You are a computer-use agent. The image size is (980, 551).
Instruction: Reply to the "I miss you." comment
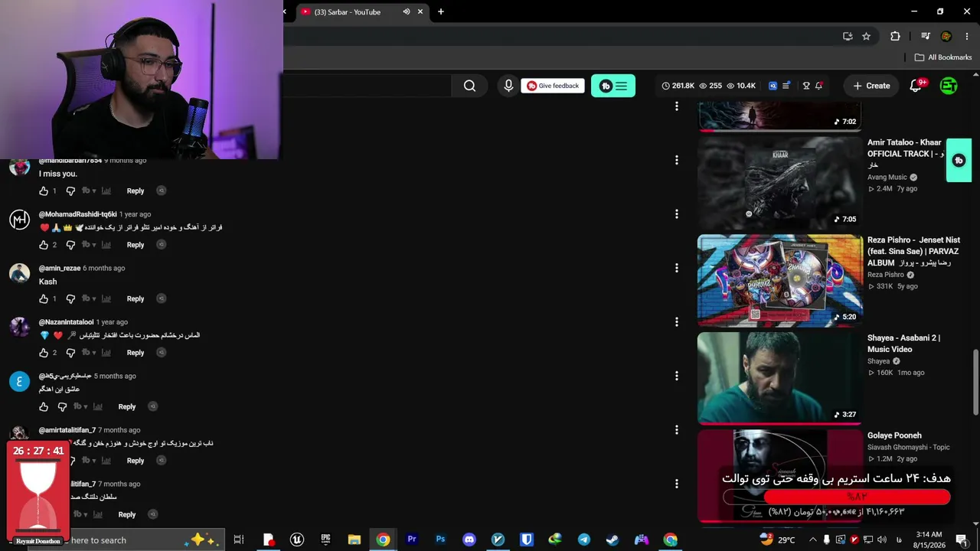136,191
